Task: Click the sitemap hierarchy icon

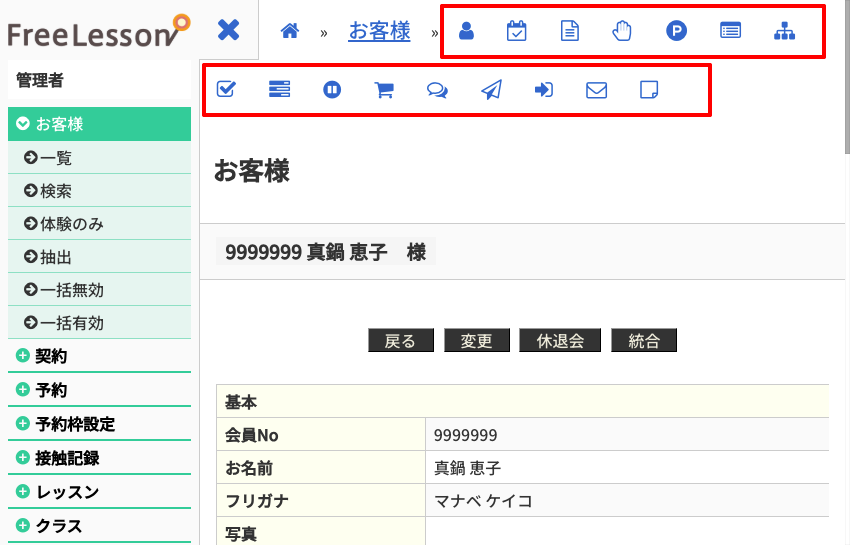Action: [785, 31]
